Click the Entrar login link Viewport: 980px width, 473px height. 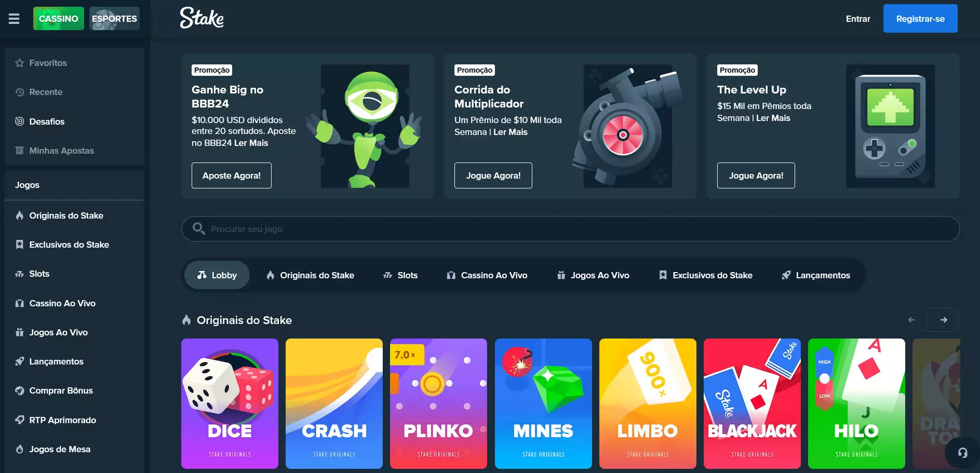[x=858, y=19]
